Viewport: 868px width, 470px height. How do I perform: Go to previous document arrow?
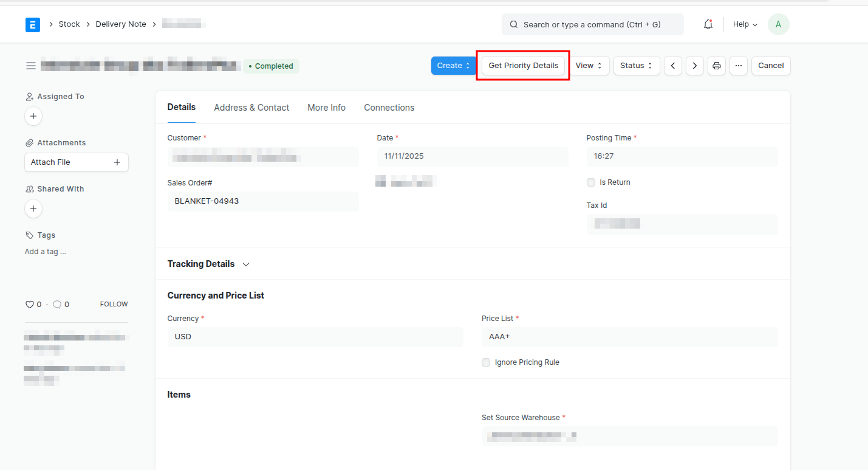click(672, 66)
